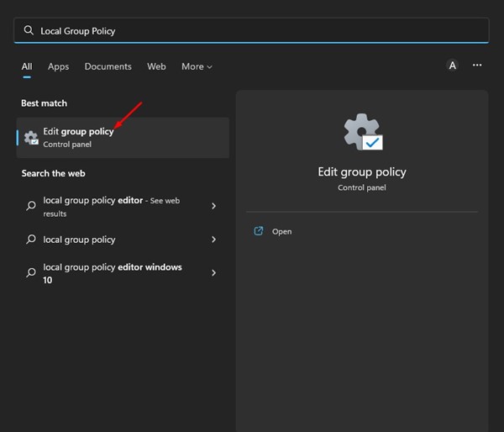Image resolution: width=504 pixels, height=432 pixels.
Task: Click Open in the preview pane
Action: click(x=282, y=232)
